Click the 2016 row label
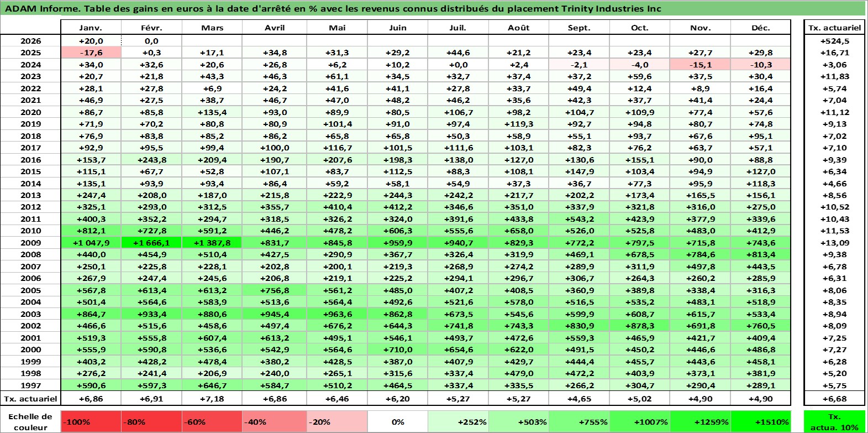Screen dimensions: 868x433 click(x=30, y=160)
